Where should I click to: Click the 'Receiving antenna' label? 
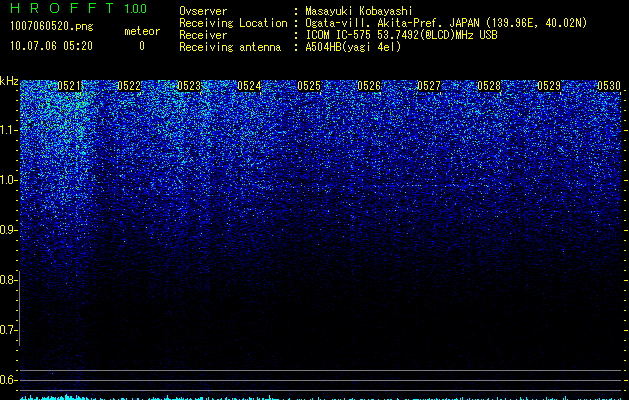230,47
